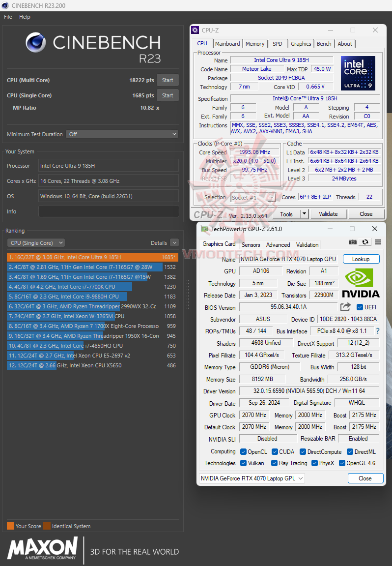Toggle Ray Tracing checkbox
The image size is (392, 566).
pyautogui.click(x=275, y=463)
